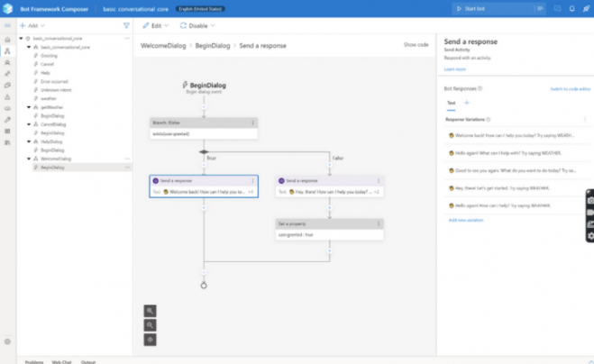Click the zoom in button on canvas
The height and width of the screenshot is (364, 594).
[x=150, y=310]
